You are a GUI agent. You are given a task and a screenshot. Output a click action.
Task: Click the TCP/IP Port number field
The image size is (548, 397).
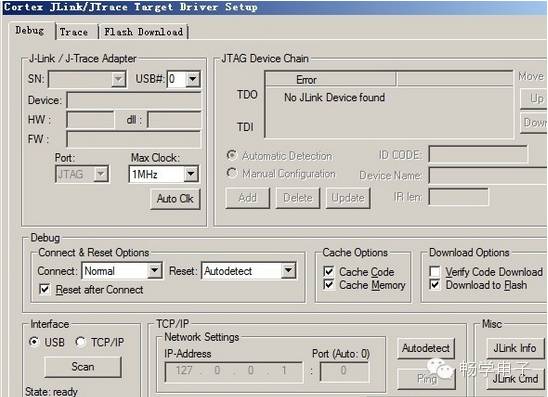[344, 371]
